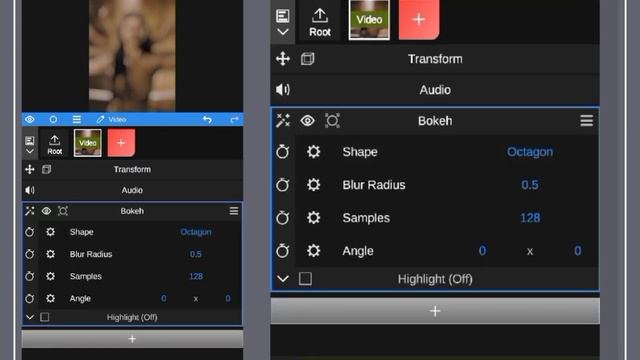Viewport: 640px width, 360px height.
Task: Edit second Angle value 0 in right panel
Action: 578,251
